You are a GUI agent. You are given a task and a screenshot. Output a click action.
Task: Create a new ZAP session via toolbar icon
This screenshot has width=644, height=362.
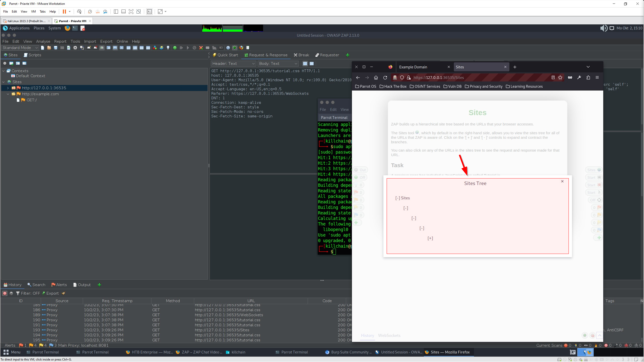pos(43,48)
